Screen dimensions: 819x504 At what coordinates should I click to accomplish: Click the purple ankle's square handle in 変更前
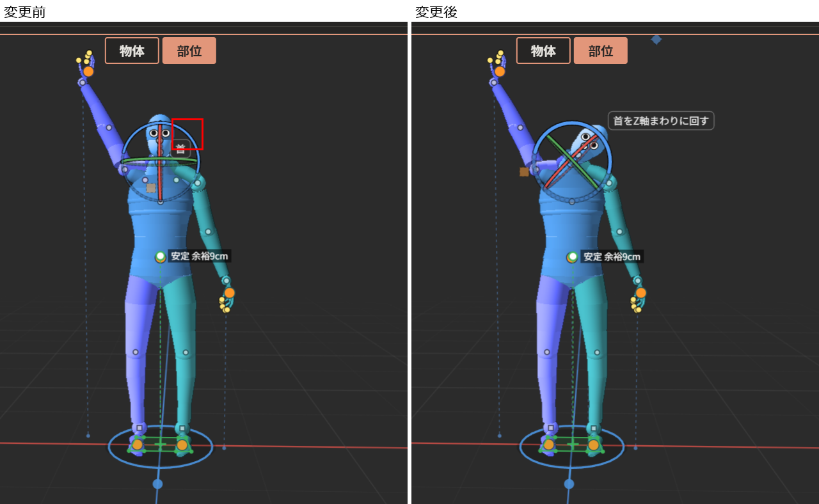pyautogui.click(x=139, y=428)
